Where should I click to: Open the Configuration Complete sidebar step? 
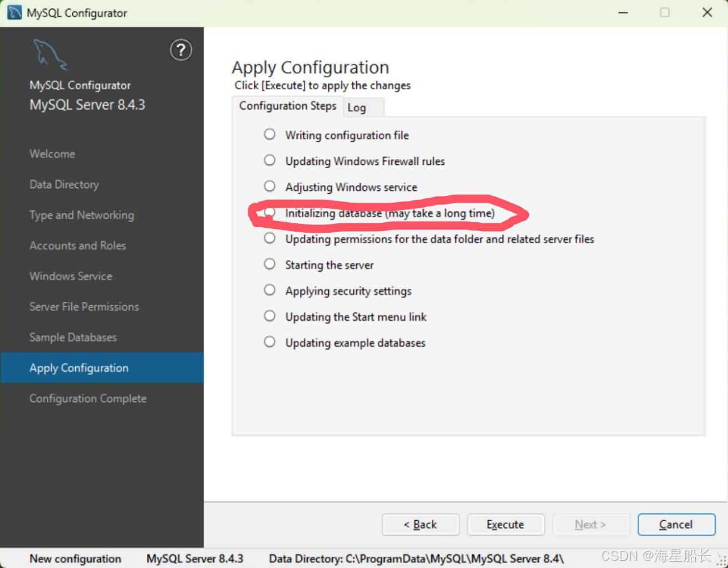coord(88,399)
